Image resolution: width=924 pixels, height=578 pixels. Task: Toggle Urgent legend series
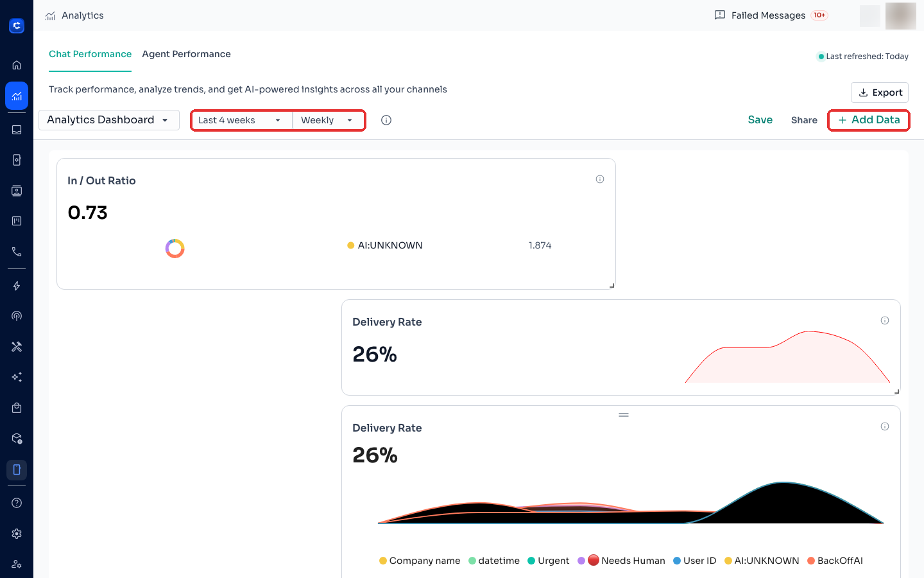coord(549,561)
